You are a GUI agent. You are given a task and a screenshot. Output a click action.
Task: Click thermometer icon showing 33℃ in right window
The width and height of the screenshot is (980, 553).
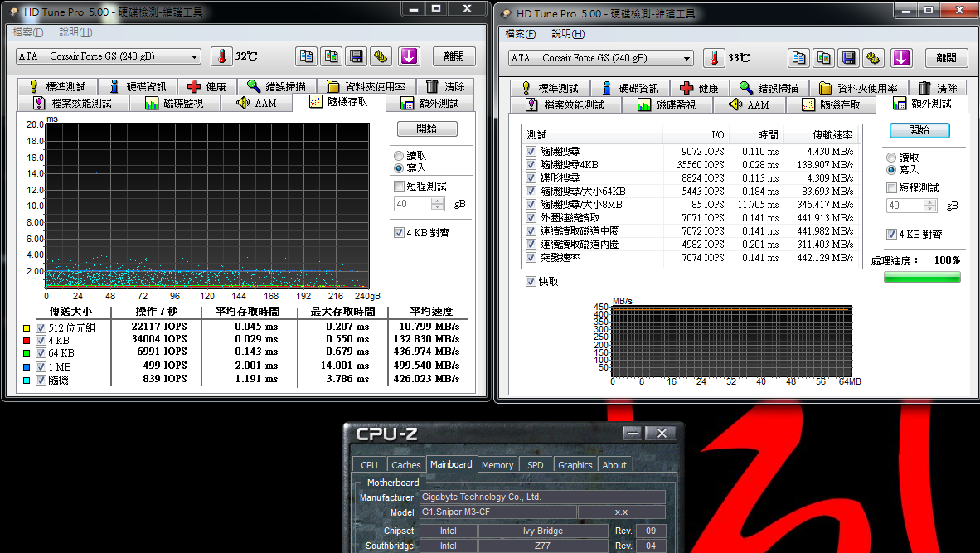pos(714,58)
